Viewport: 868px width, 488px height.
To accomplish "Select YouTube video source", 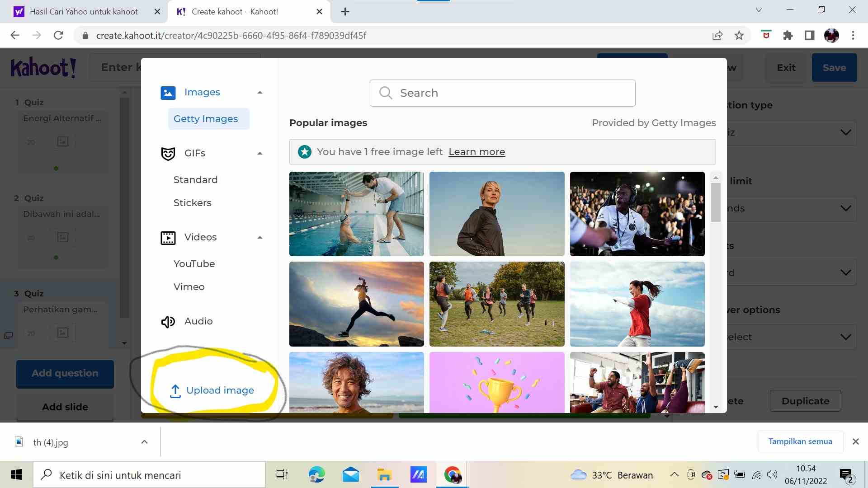I will click(x=194, y=264).
